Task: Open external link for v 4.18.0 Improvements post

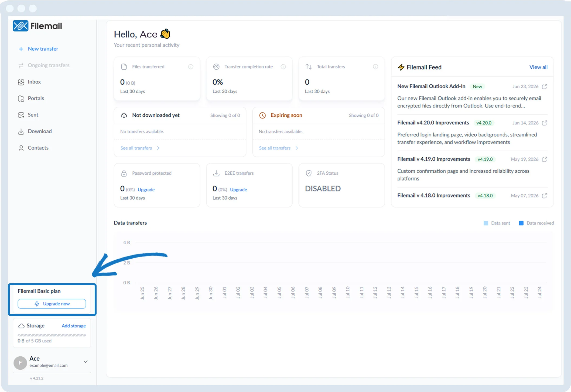Action: [x=545, y=196]
